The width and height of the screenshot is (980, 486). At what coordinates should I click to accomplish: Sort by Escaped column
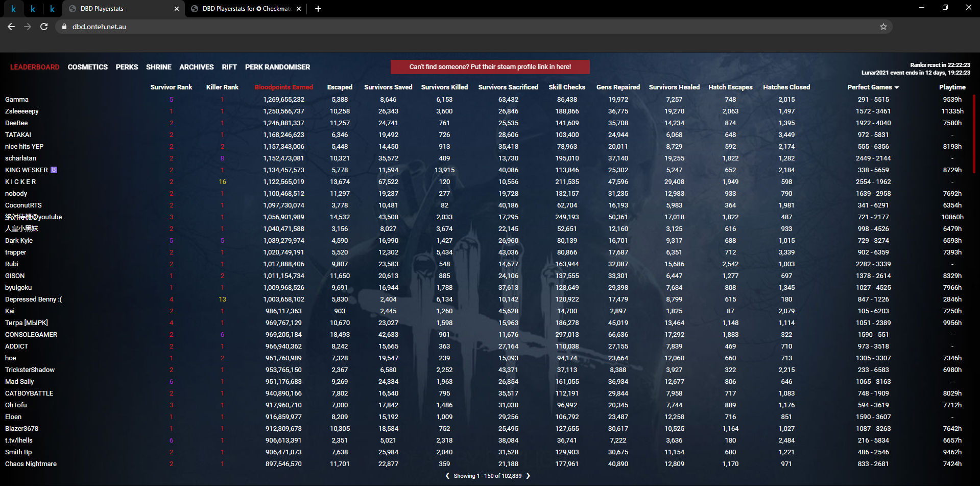click(x=340, y=87)
